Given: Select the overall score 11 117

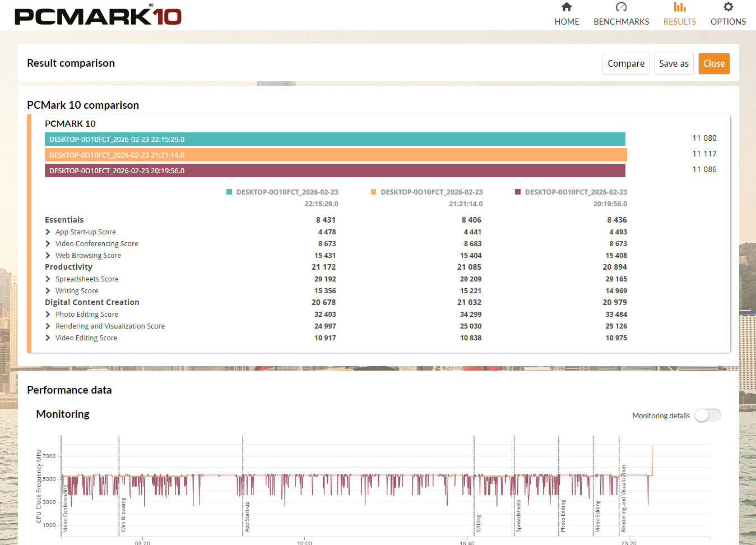Looking at the screenshot, I should pos(704,154).
